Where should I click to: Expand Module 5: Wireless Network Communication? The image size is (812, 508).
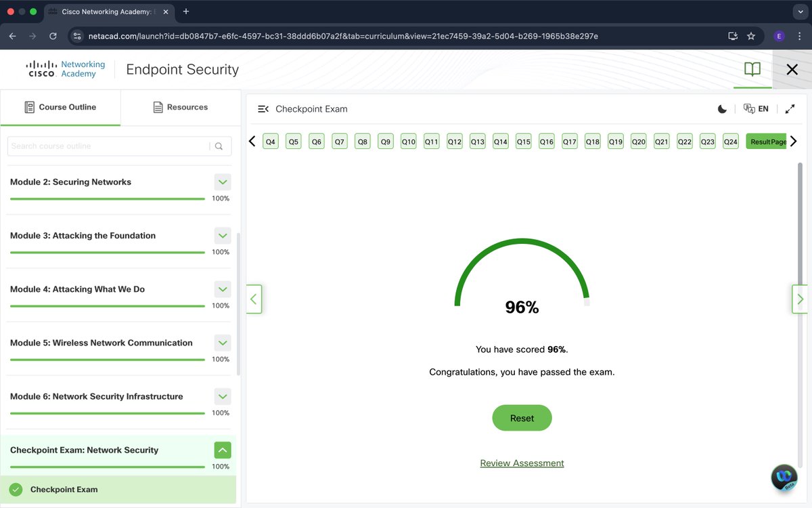point(222,343)
